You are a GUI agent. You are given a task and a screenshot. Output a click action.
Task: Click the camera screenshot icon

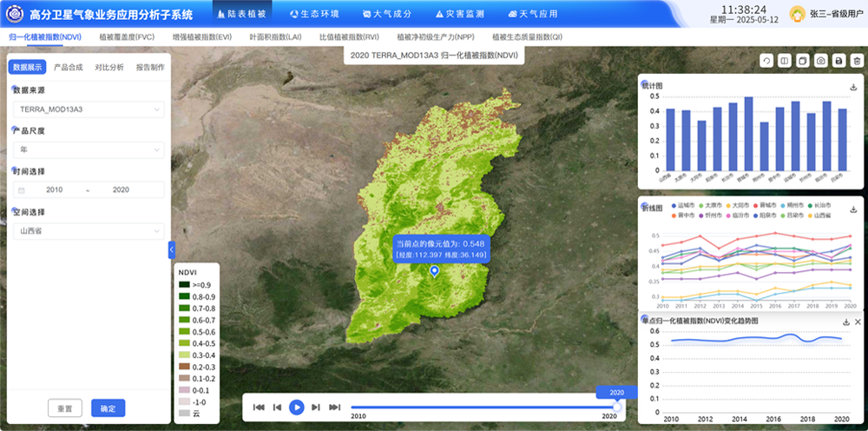click(821, 61)
